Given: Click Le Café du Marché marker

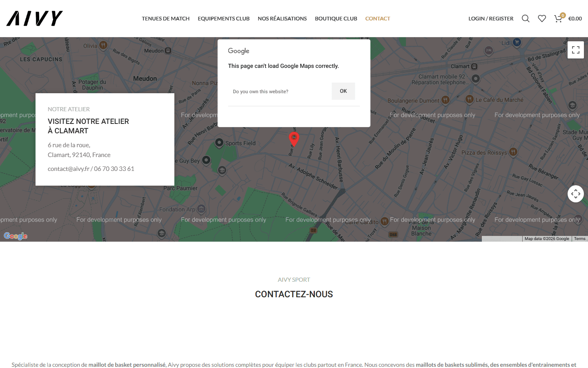Looking at the screenshot, I should point(470,99).
